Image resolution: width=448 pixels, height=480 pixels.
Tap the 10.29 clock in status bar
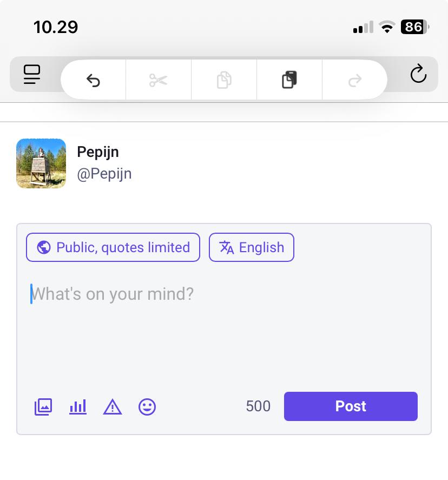56,27
